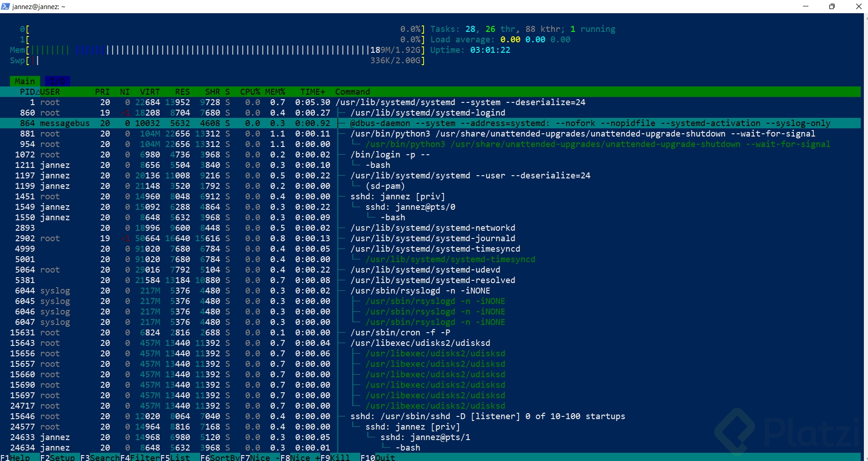Image resolution: width=868 pixels, height=461 pixels.
Task: Select the systemd-resolved process row
Action: click(x=430, y=280)
